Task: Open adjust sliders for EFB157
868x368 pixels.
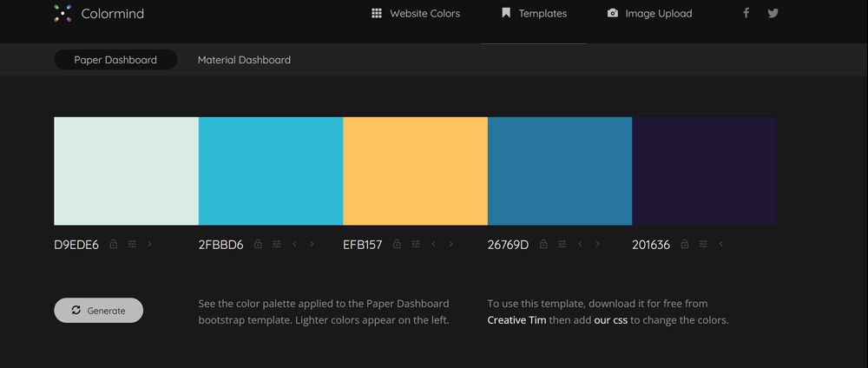Action: point(415,244)
